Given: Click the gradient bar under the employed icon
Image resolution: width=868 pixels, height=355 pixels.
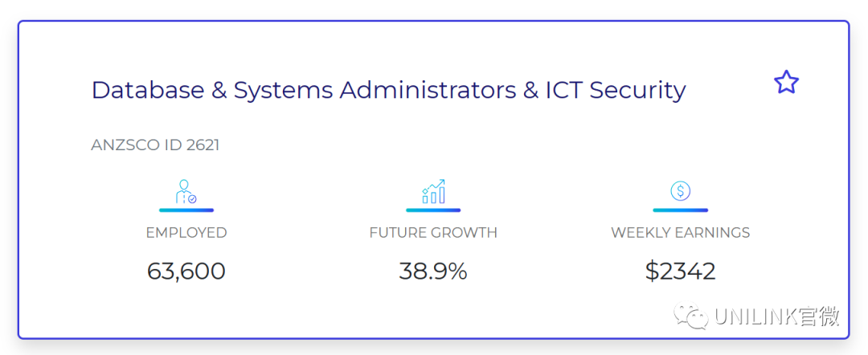Looking at the screenshot, I should (x=186, y=210).
